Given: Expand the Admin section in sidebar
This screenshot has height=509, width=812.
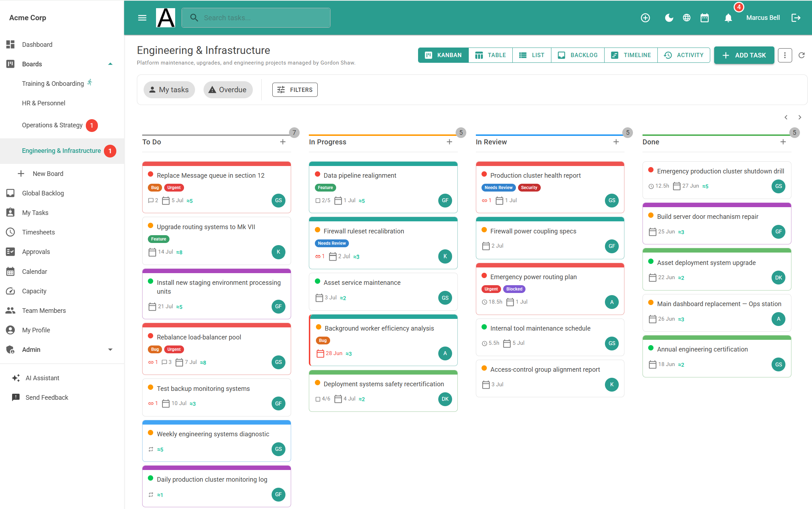Looking at the screenshot, I should tap(110, 349).
